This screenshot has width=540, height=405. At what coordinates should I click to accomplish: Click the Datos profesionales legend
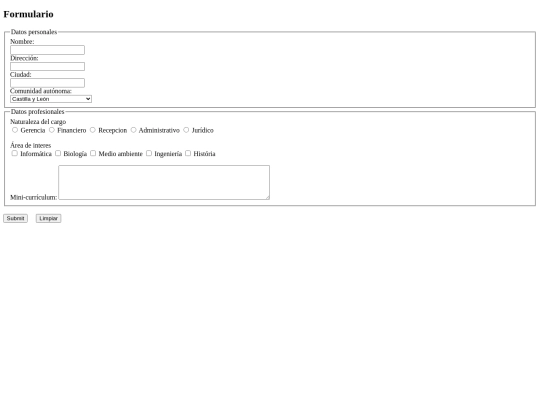38,112
